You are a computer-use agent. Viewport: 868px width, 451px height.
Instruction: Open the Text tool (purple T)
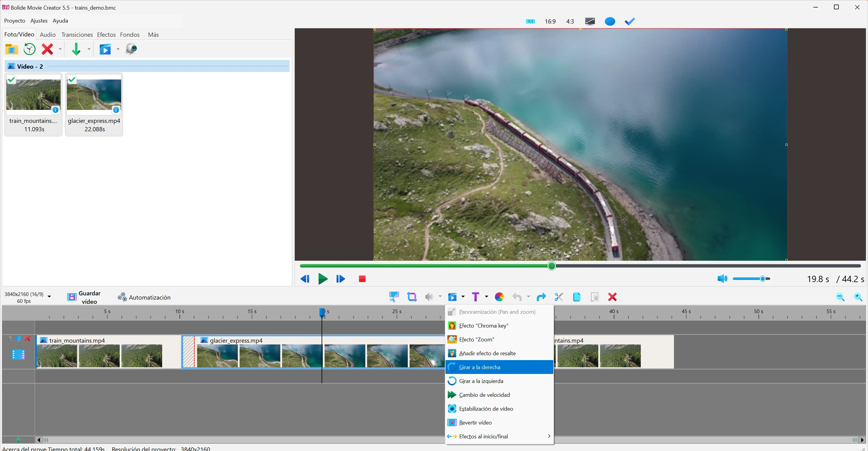476,297
